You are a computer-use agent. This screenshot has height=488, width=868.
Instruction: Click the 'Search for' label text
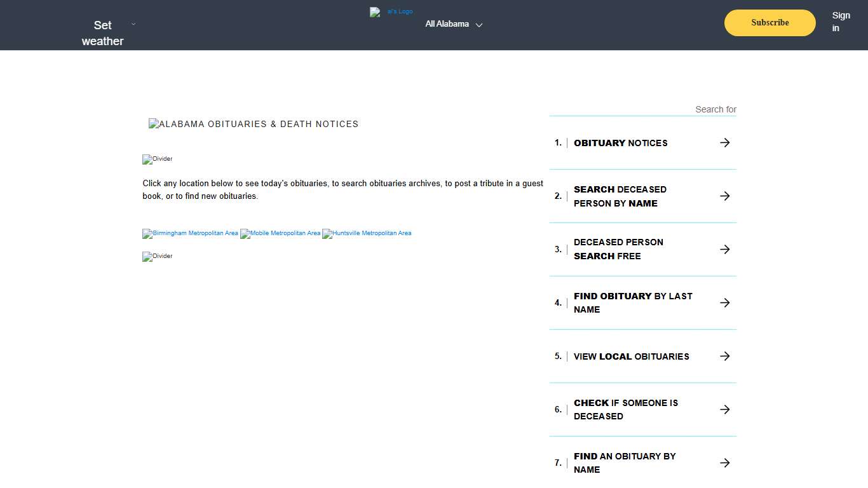point(715,109)
